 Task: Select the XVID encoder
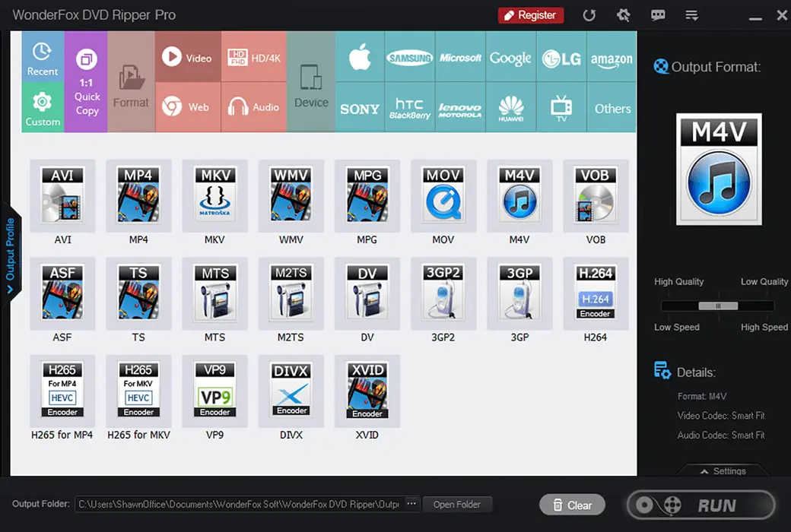pos(367,391)
